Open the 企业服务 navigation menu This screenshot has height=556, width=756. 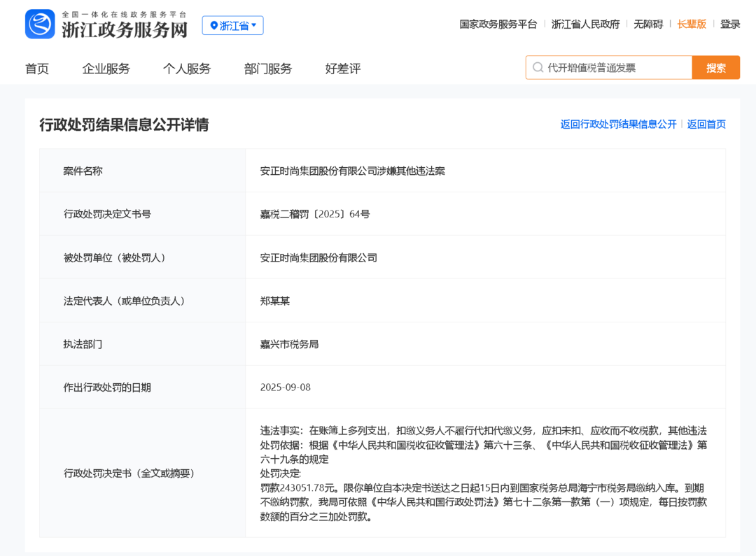pos(106,69)
